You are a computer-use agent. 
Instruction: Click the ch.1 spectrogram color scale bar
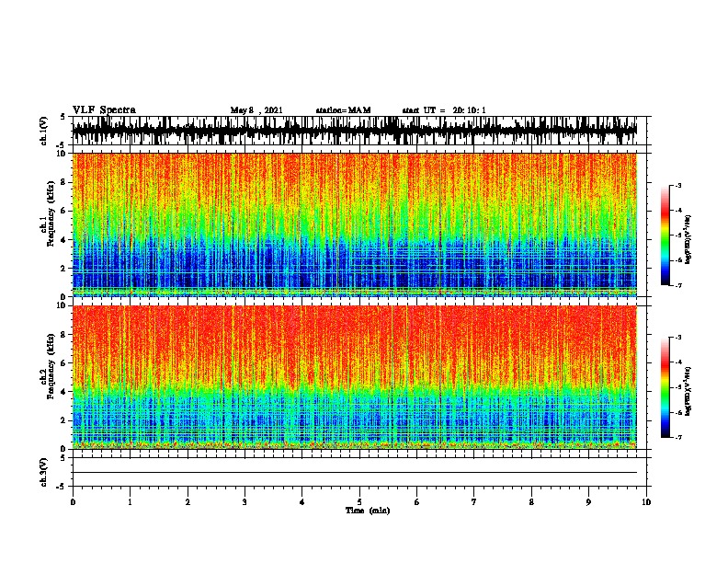[665, 236]
